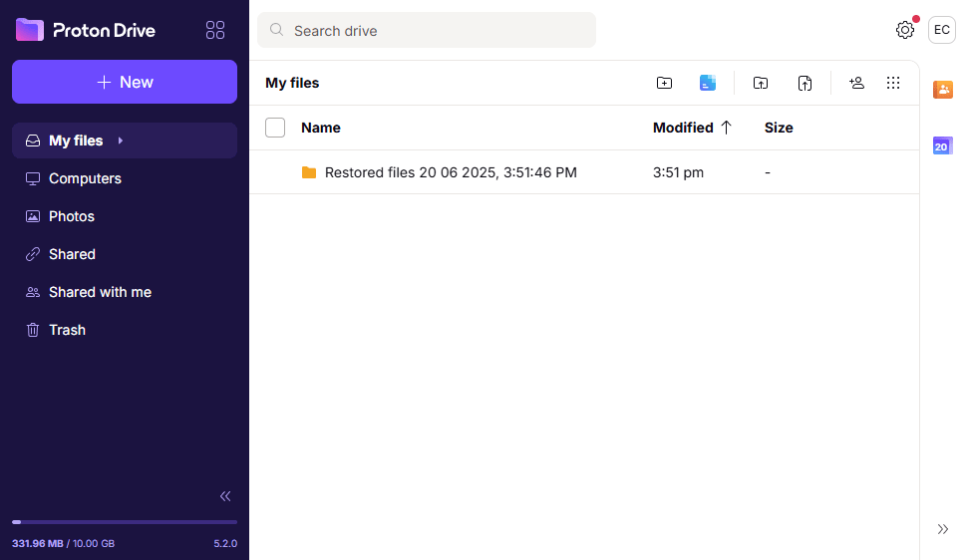The image size is (966, 560).
Task: Toggle the select all checkbox
Action: 275,128
